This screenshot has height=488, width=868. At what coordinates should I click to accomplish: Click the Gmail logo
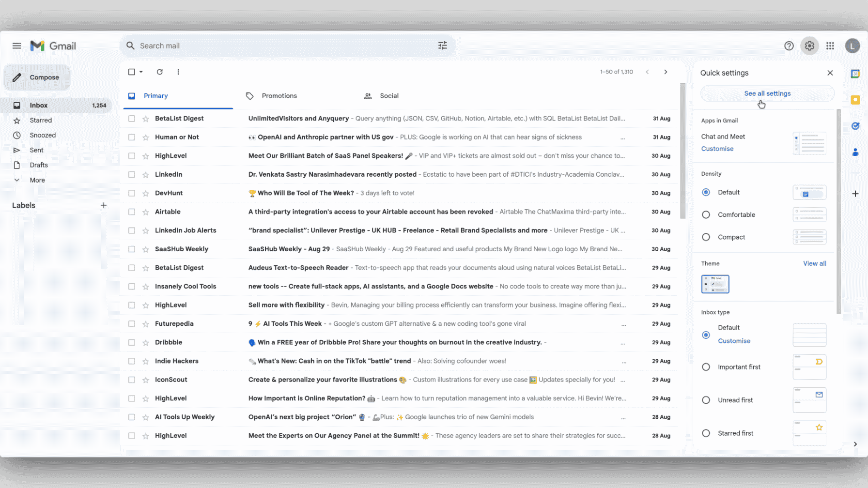(53, 46)
